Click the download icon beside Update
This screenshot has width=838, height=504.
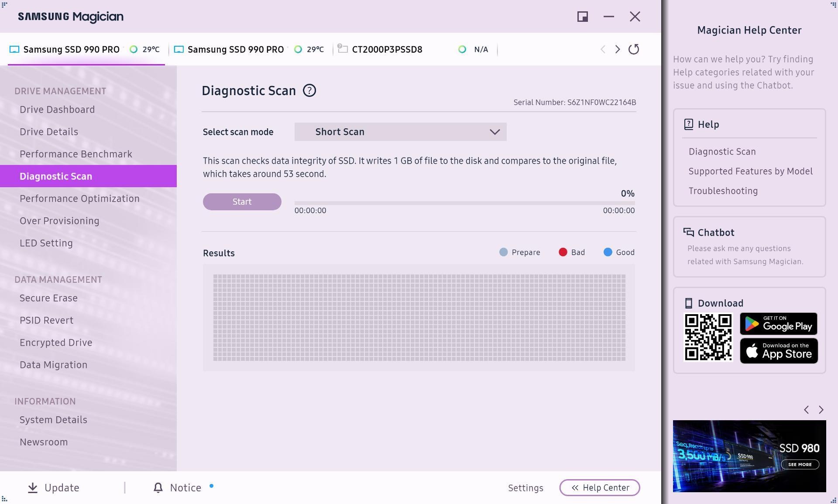33,488
